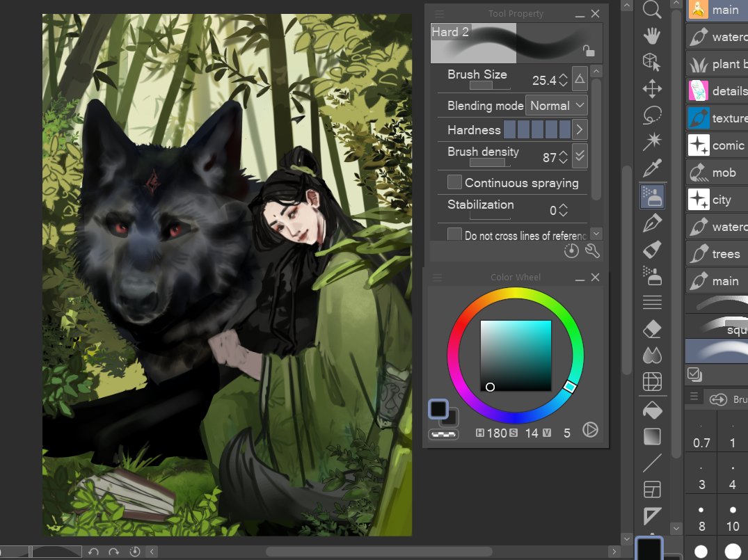Click Undo arrow below the canvas
This screenshot has height=560, width=748.
coord(93,552)
